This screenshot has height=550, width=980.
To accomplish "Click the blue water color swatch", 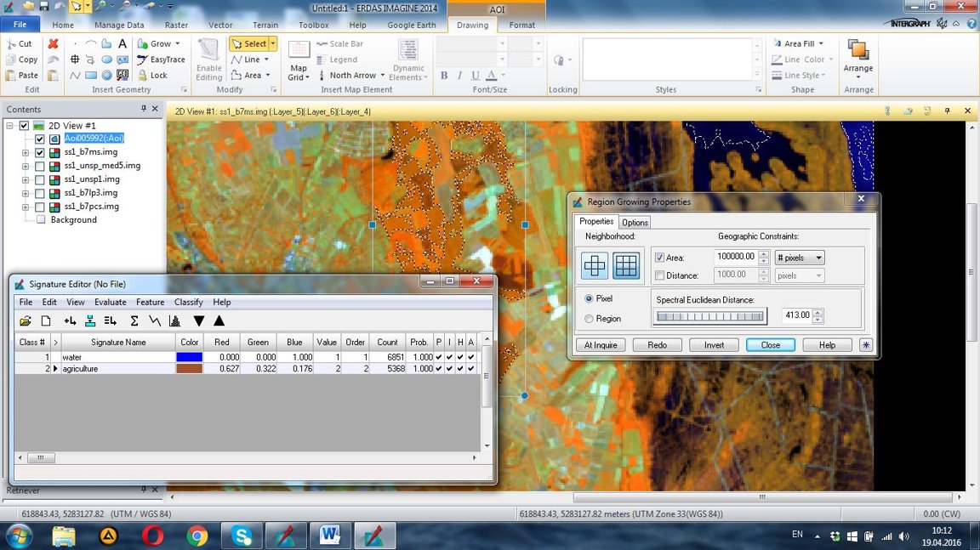I will tap(190, 357).
